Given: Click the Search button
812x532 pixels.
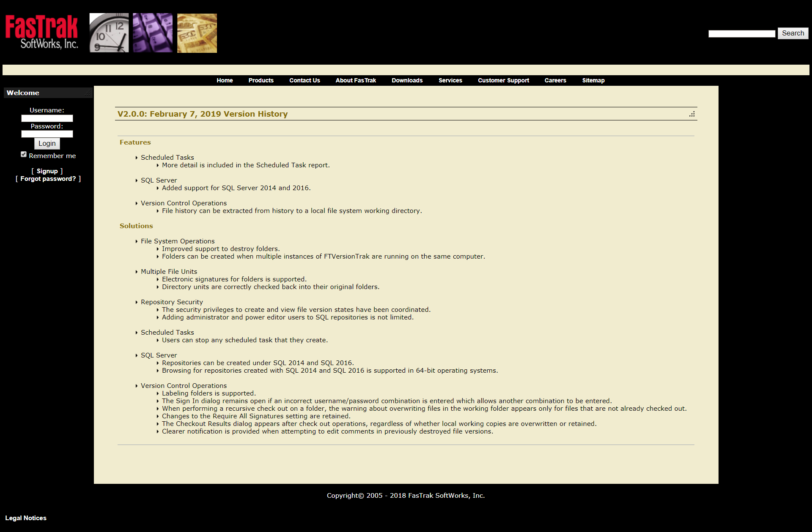Looking at the screenshot, I should click(x=793, y=33).
